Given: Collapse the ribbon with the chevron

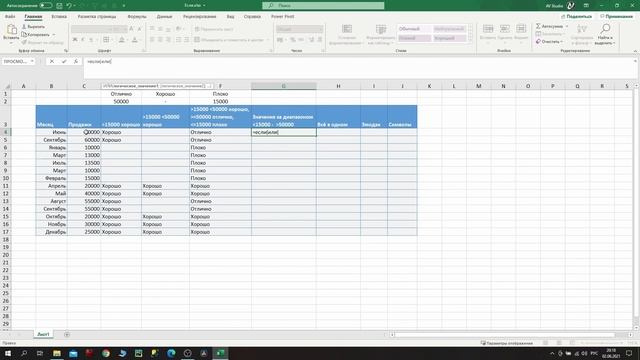Looking at the screenshot, I should click(x=635, y=51).
